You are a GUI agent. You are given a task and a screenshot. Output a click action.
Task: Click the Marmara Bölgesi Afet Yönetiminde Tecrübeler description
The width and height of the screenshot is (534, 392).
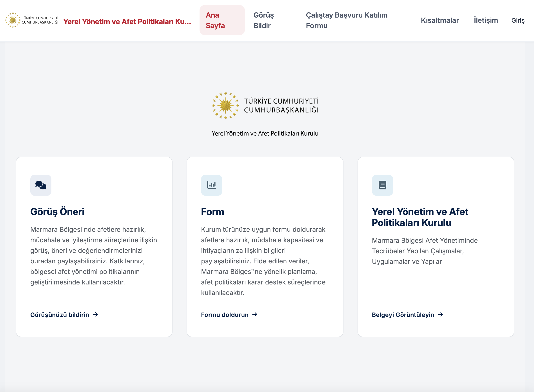425,251
